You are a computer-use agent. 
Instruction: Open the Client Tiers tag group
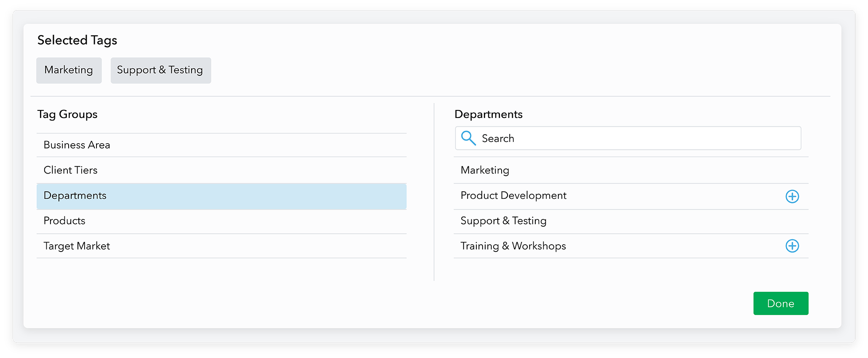pos(222,170)
